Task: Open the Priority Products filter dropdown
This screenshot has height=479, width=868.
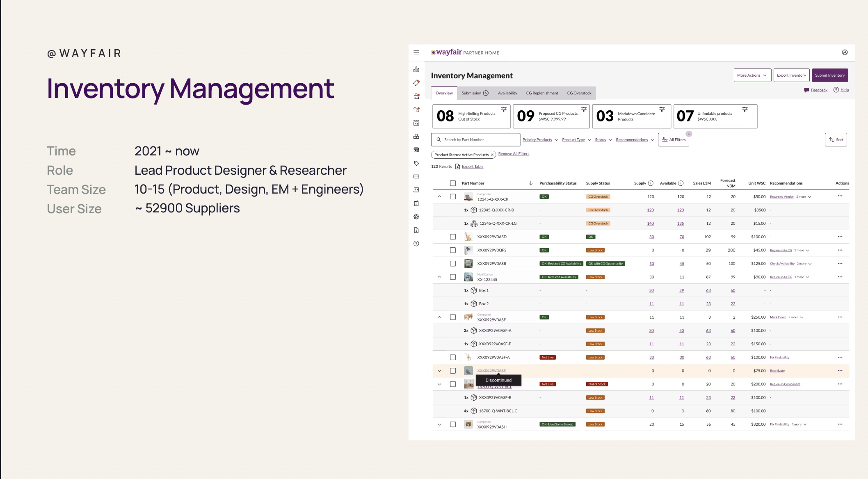Action: coord(540,140)
